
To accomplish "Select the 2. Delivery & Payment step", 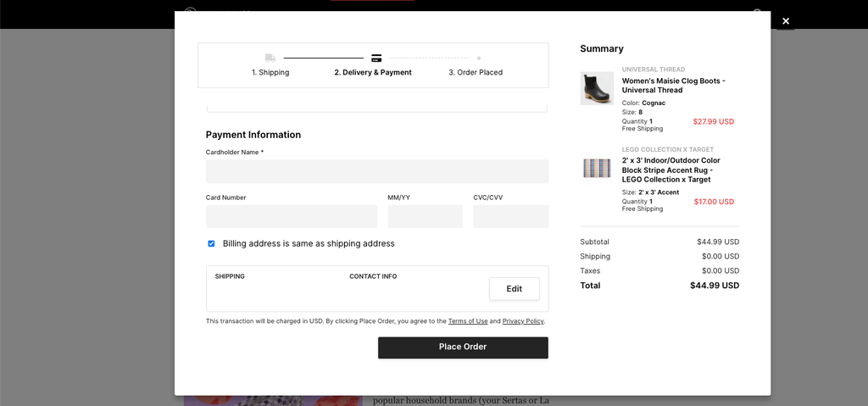I will 372,73.
